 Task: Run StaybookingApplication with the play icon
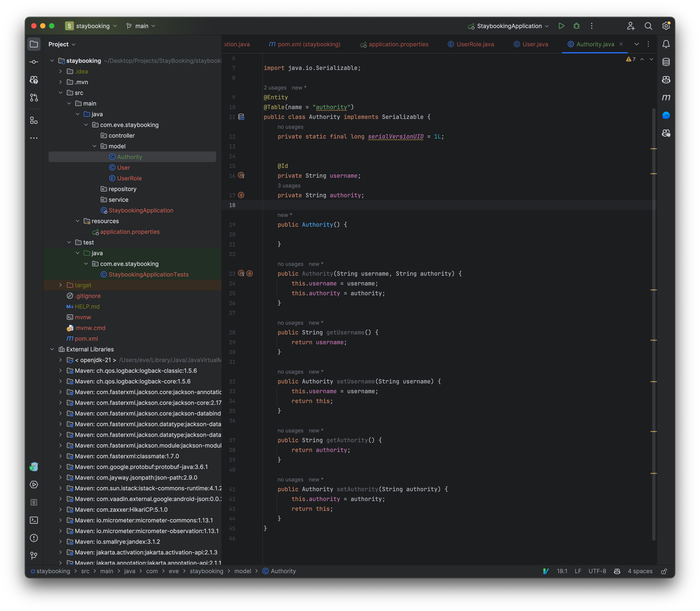(x=561, y=26)
